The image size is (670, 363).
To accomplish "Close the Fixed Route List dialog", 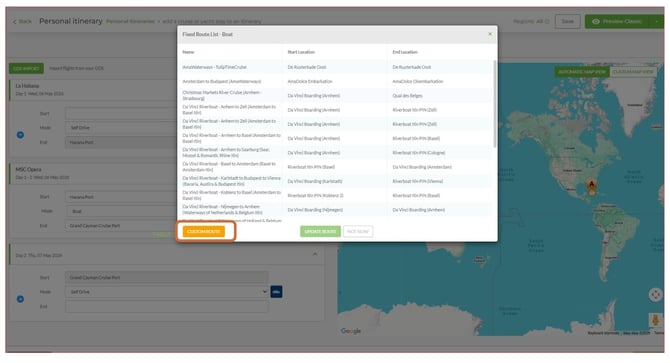I will point(490,34).
